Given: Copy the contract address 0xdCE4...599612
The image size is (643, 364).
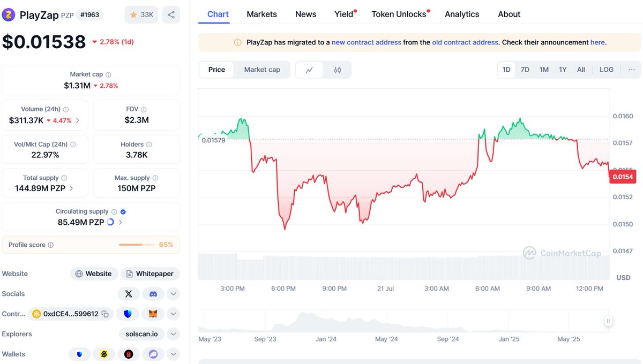Looking at the screenshot, I should tap(105, 314).
